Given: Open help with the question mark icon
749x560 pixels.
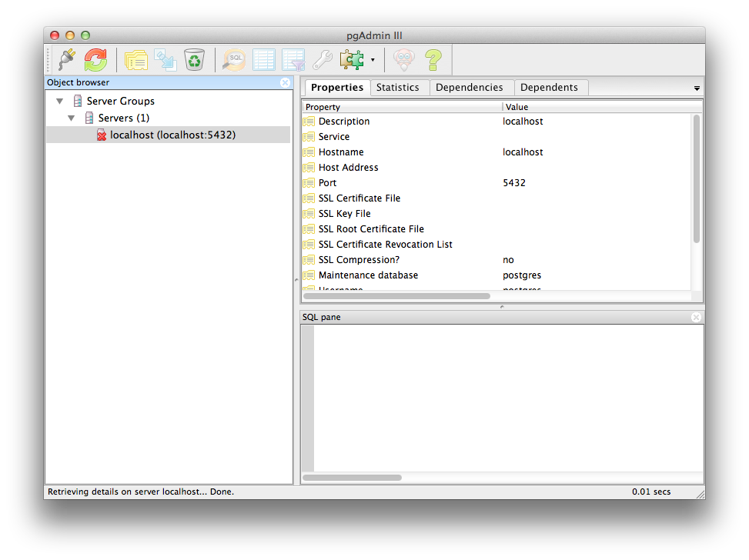Looking at the screenshot, I should pyautogui.click(x=433, y=59).
